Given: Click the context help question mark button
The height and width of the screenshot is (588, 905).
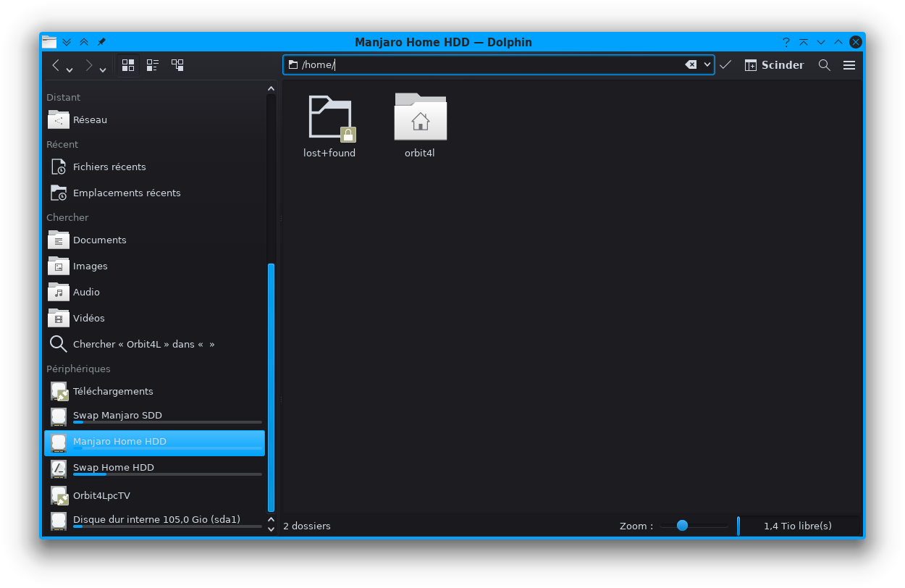Looking at the screenshot, I should pyautogui.click(x=786, y=42).
